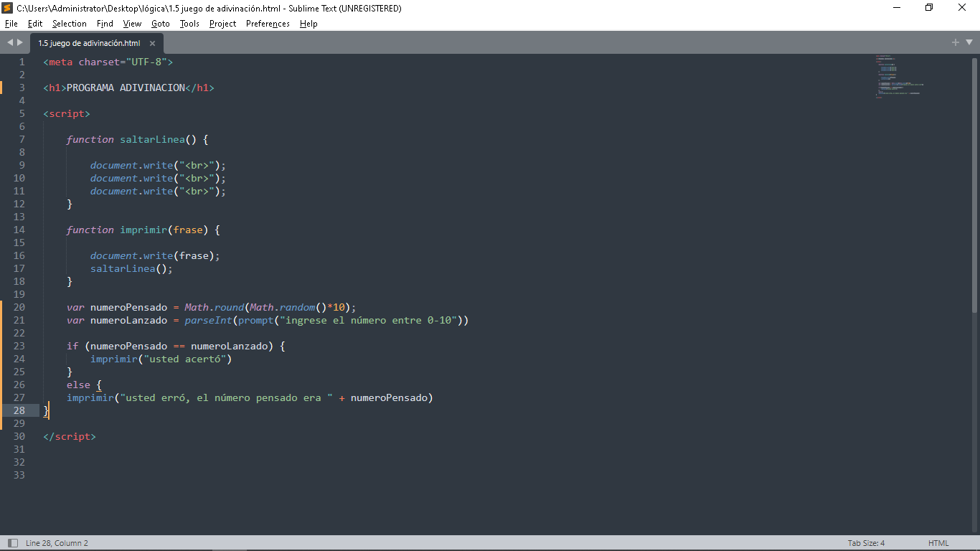Open the View menu
This screenshot has width=980, height=551.
pyautogui.click(x=132, y=24)
